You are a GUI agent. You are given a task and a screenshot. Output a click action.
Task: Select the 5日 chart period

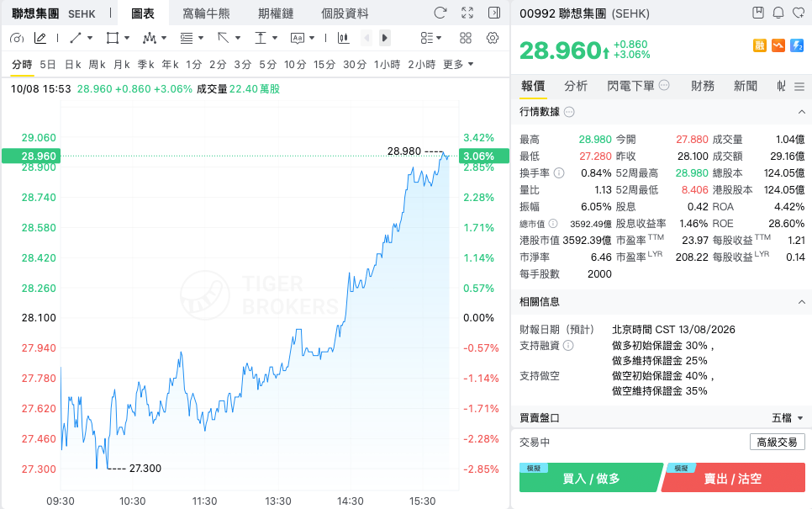tap(48, 64)
